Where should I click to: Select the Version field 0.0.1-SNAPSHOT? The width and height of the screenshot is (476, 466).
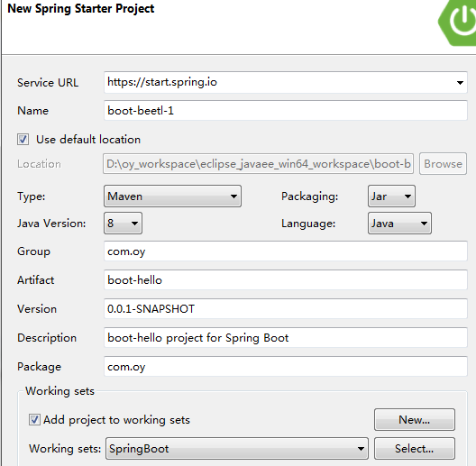coord(286,309)
